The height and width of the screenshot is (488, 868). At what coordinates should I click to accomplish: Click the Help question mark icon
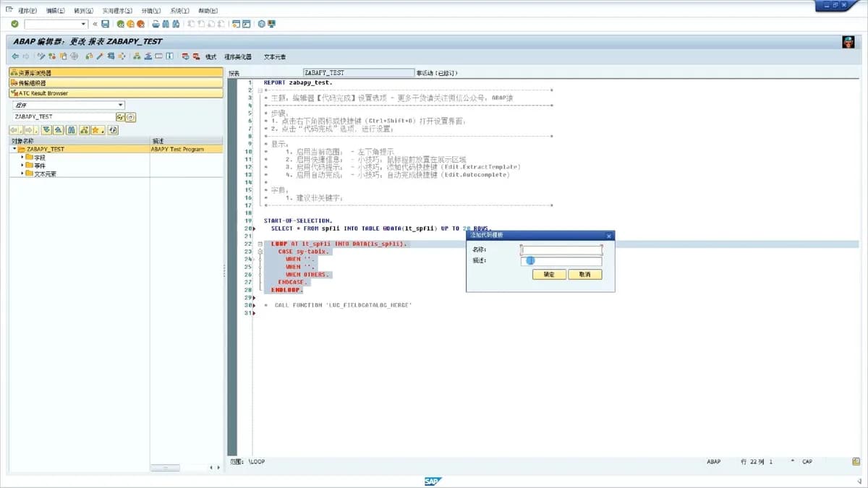(261, 24)
